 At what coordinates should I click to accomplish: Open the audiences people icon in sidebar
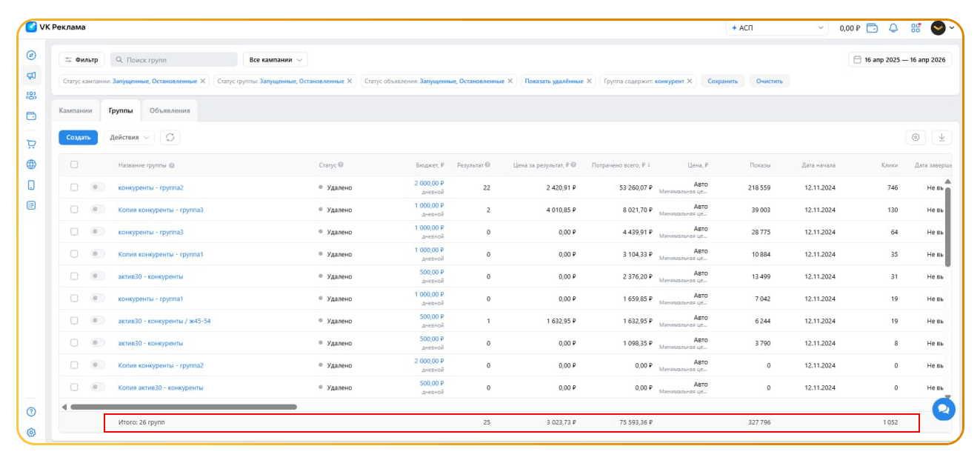coord(31,96)
